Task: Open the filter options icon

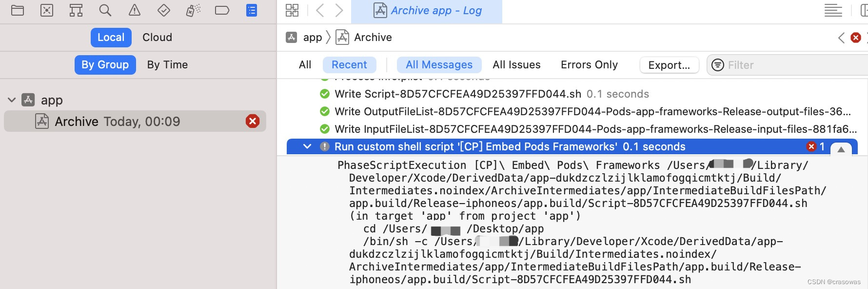Action: (718, 65)
